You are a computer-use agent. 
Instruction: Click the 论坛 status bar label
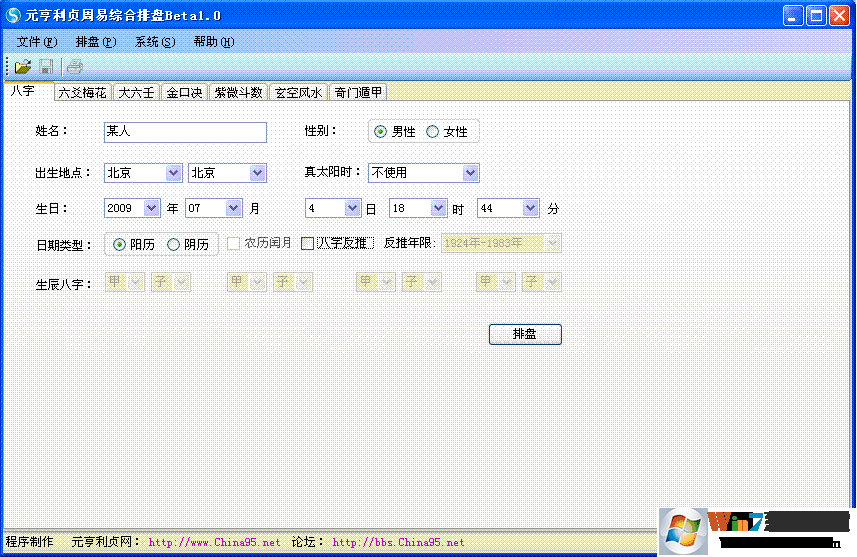(x=307, y=542)
